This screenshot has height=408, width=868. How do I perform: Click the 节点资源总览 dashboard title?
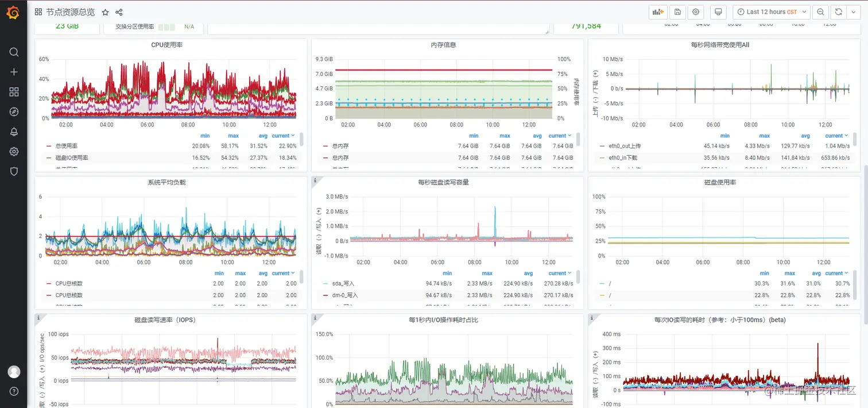click(x=71, y=12)
